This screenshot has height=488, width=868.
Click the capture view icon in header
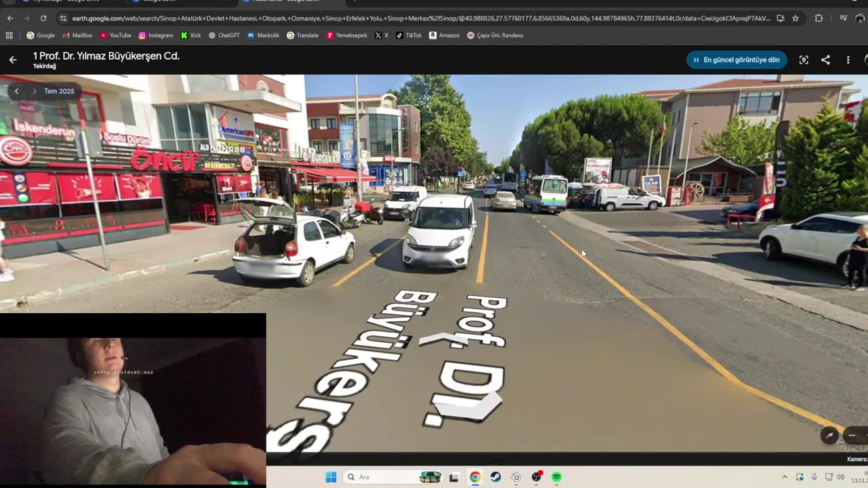[x=804, y=60]
